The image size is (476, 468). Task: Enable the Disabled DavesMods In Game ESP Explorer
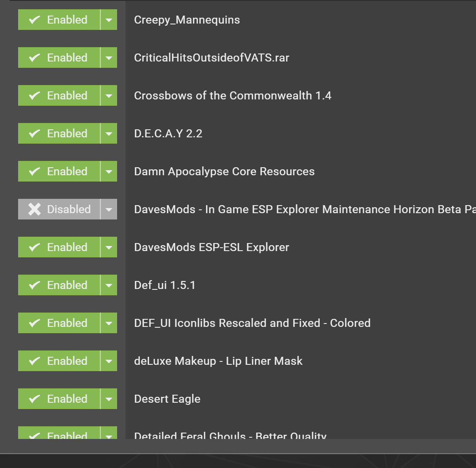59,209
